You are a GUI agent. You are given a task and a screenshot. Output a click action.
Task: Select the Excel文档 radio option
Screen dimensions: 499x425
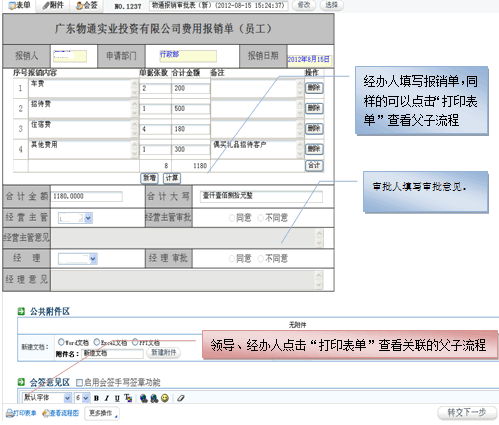click(97, 342)
